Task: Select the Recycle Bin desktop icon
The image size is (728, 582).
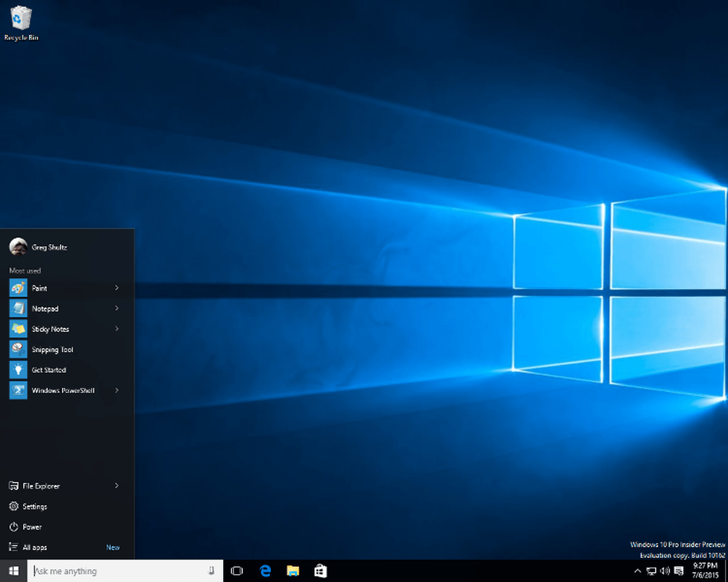Action: coord(21,24)
